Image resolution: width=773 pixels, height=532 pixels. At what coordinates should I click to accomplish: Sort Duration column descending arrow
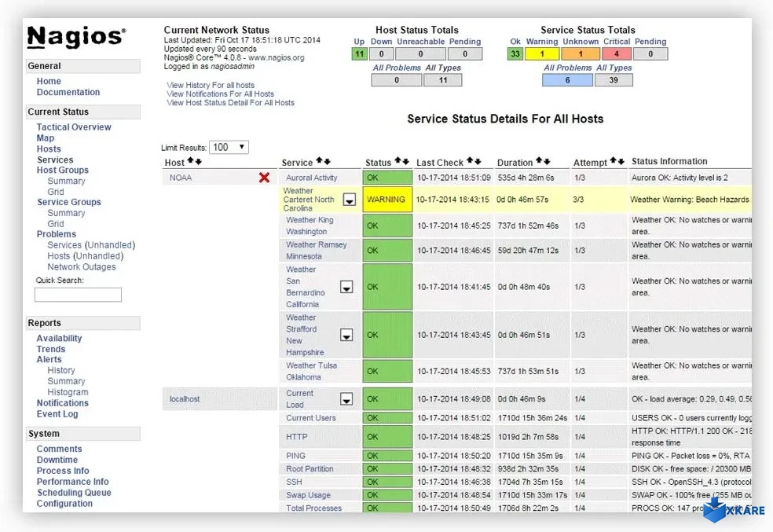547,161
